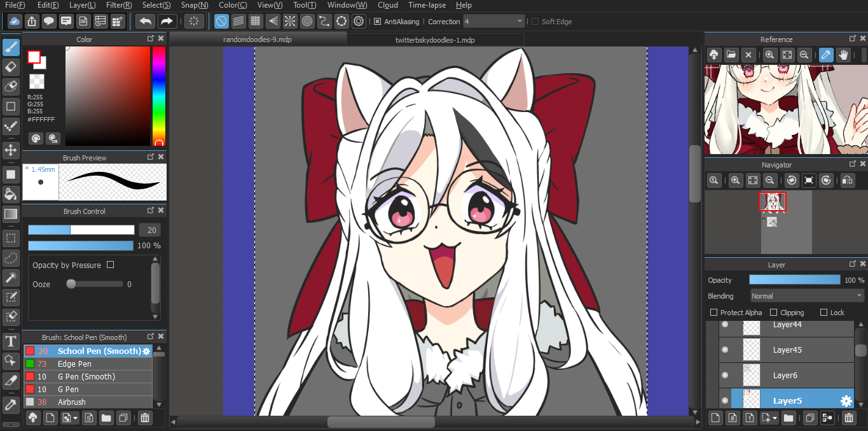Select the Move tool
868x431 pixels.
11,150
